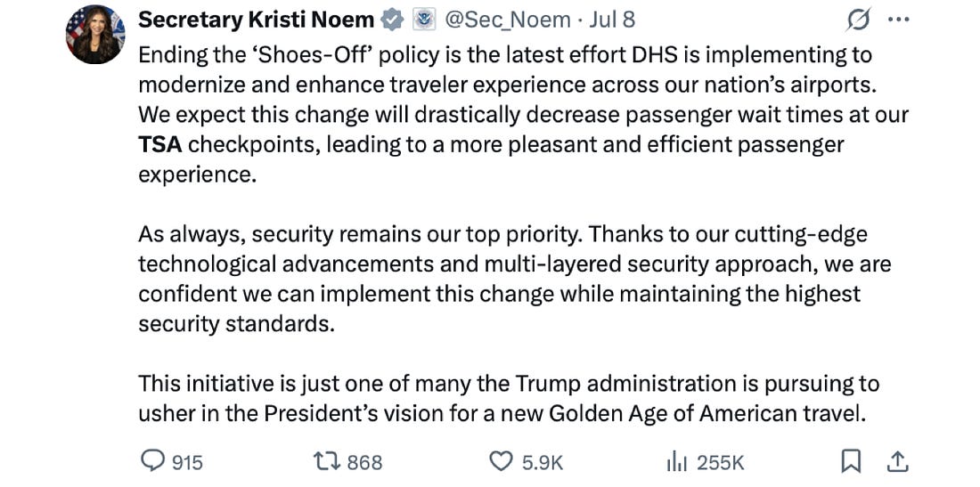980x487 pixels.
Task: Click the DHS affiliation badge icon
Action: click(423, 20)
